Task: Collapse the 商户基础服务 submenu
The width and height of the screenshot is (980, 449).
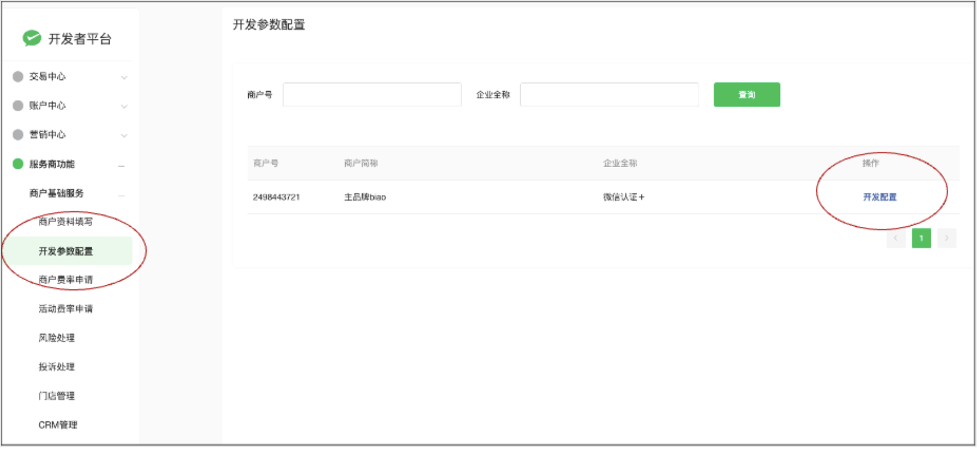Action: click(122, 195)
